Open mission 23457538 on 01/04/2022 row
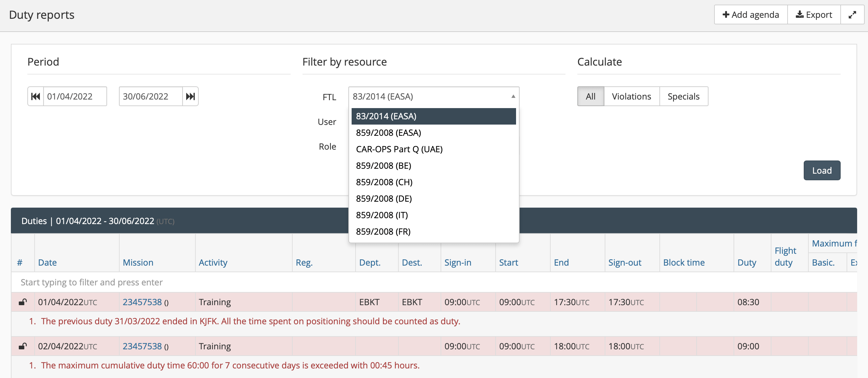The width and height of the screenshot is (868, 378). [x=142, y=302]
